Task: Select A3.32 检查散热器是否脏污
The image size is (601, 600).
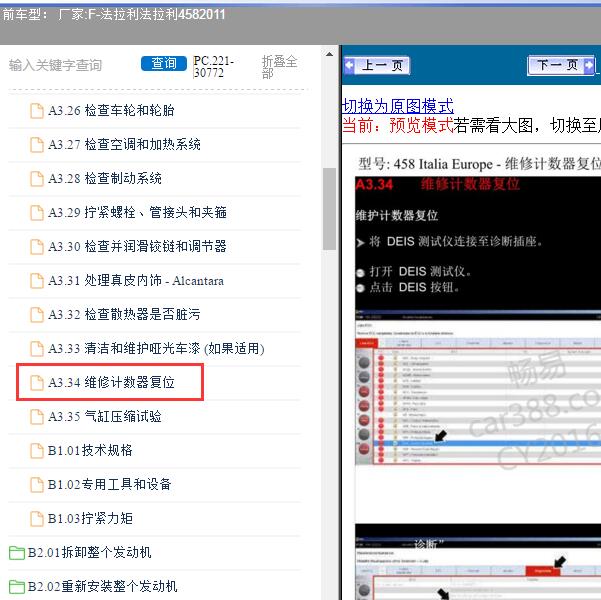Action: pyautogui.click(x=124, y=314)
